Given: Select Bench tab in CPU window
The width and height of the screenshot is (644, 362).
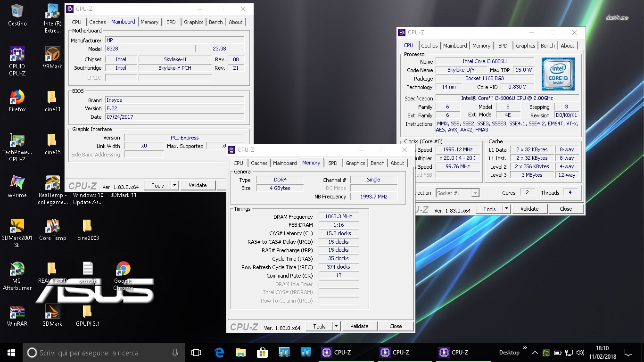Looking at the screenshot, I should click(548, 46).
